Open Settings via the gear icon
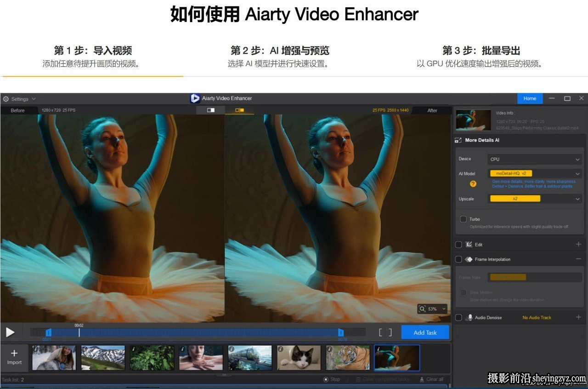 6,99
